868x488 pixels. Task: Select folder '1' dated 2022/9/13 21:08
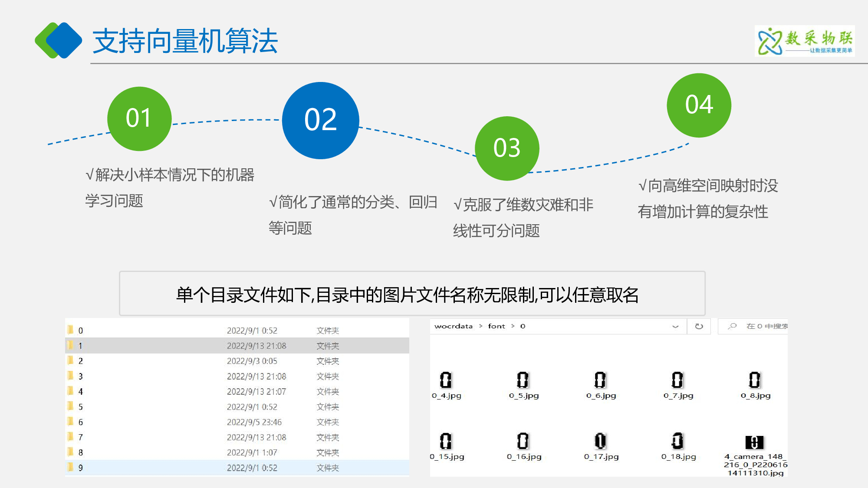coord(81,346)
